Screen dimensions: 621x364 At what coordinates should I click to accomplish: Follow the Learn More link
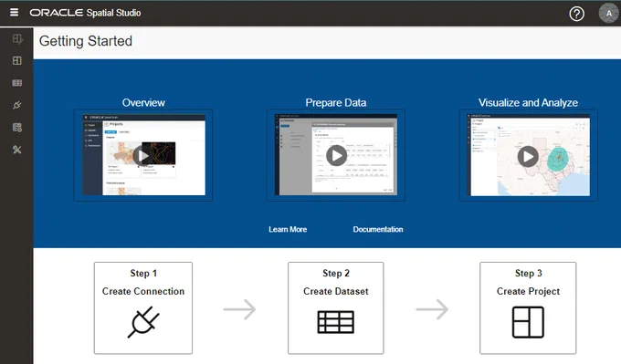(288, 230)
